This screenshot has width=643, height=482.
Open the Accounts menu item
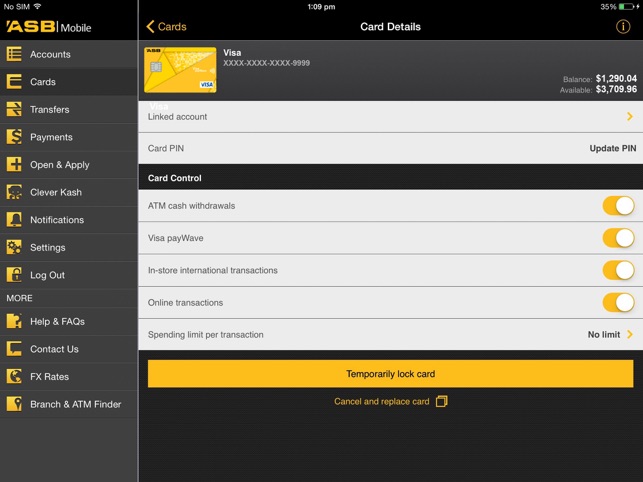pyautogui.click(x=69, y=54)
